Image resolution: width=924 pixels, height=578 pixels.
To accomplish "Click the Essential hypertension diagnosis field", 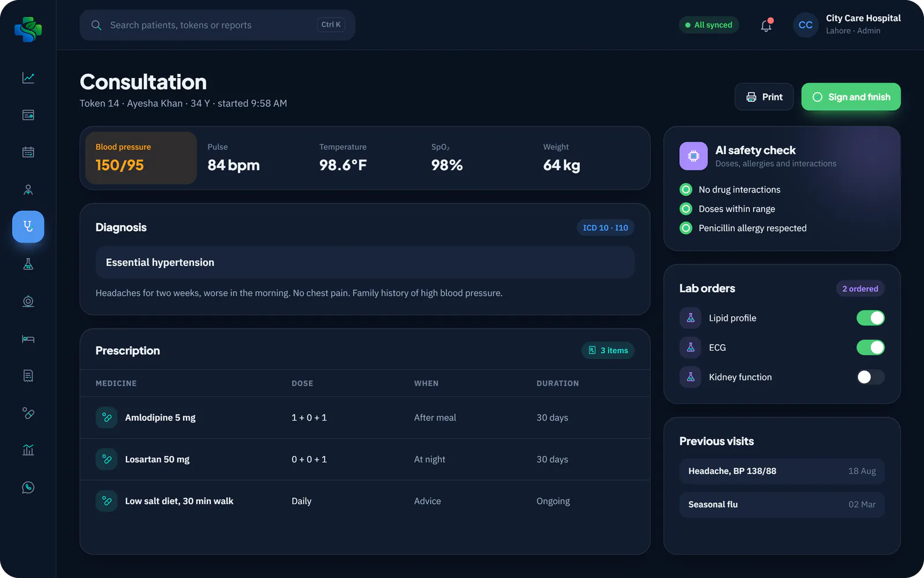I will pyautogui.click(x=365, y=262).
